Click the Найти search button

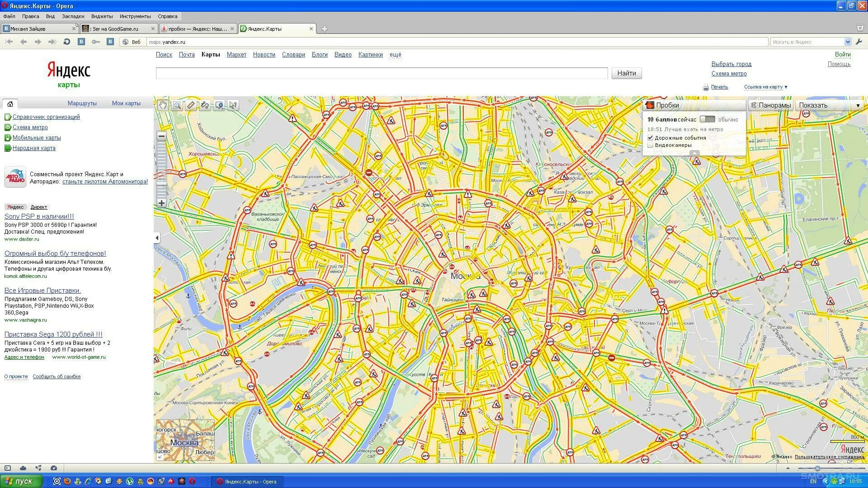pos(627,73)
